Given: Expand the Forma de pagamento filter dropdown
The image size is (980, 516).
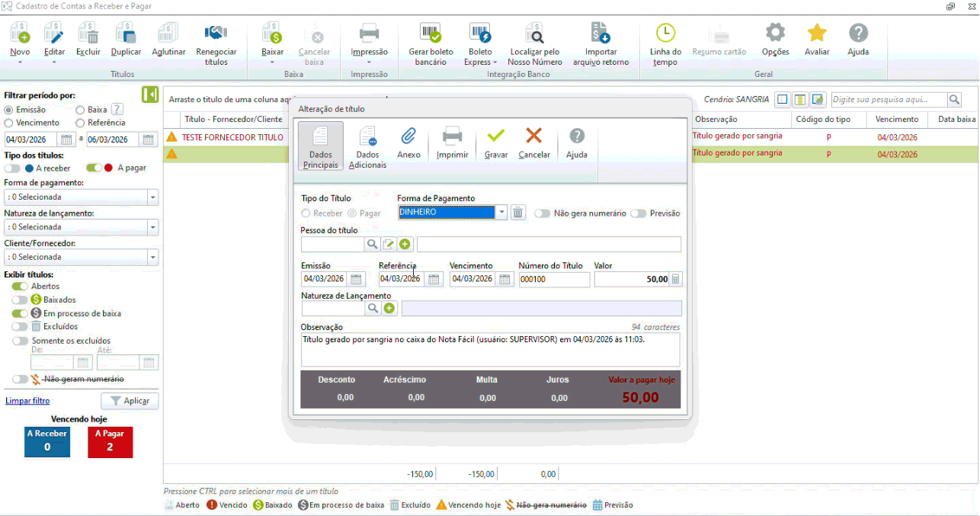Looking at the screenshot, I should coord(153,197).
